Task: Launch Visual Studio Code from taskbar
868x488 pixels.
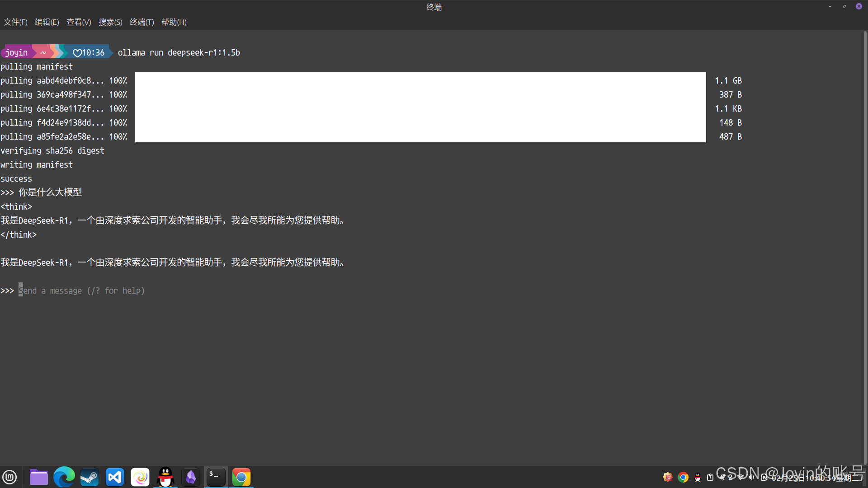Action: click(x=115, y=477)
